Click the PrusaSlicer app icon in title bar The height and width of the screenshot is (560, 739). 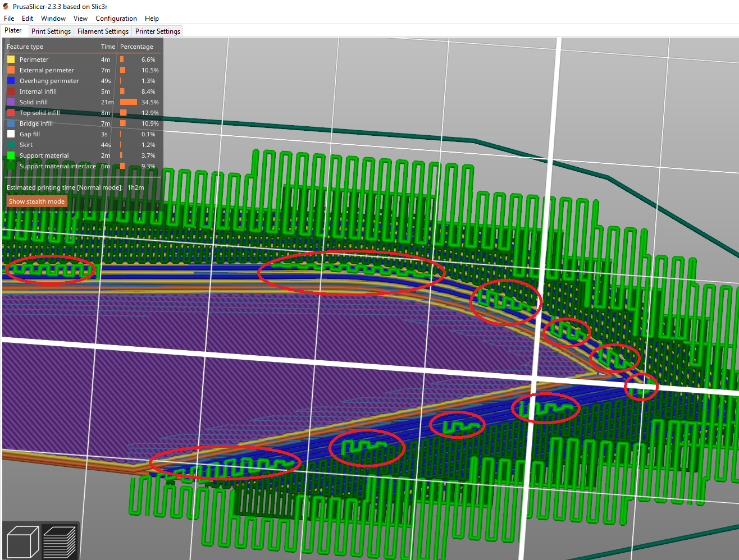(6, 7)
